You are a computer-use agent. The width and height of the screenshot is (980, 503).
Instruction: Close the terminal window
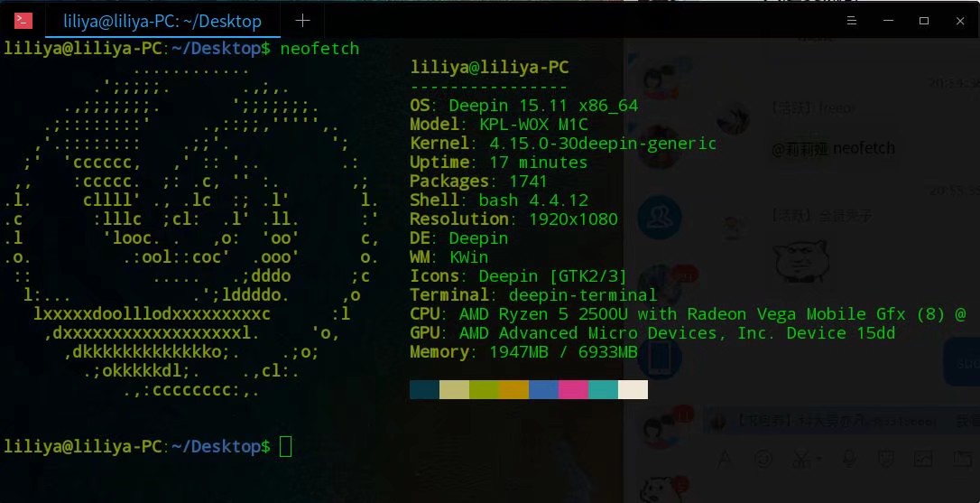(x=960, y=21)
